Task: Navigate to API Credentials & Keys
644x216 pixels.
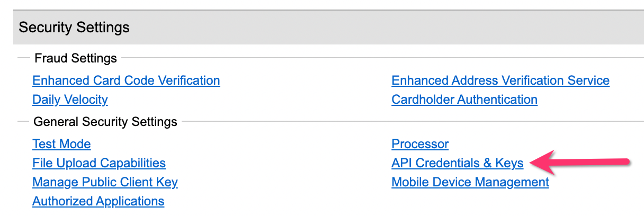Action: pos(458,163)
